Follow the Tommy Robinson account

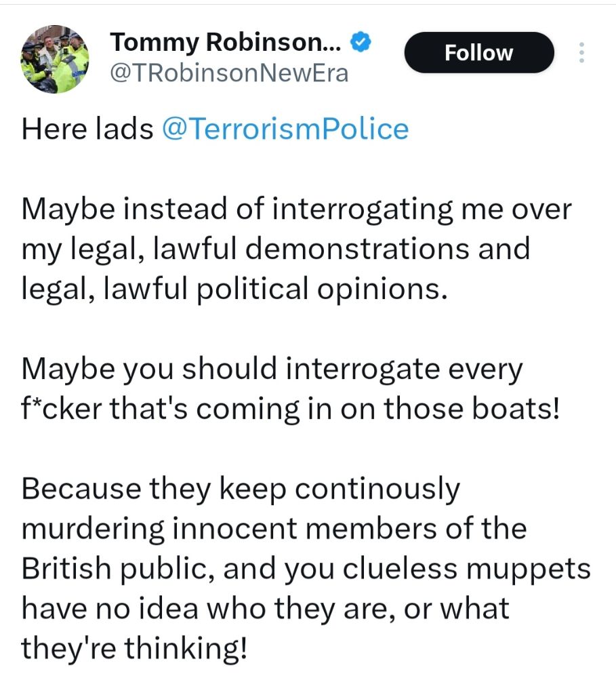coord(479,52)
